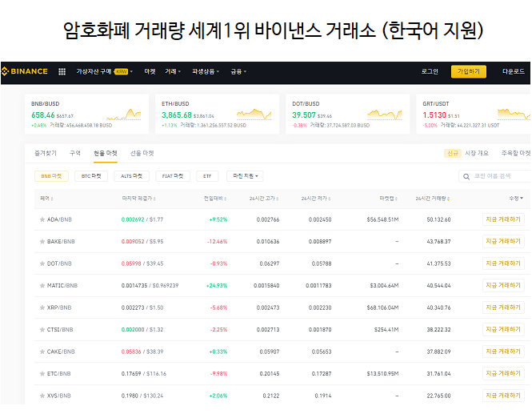Open the ETH/BUSD price chart thumbnail
The image size is (532, 414).
tap(254, 115)
